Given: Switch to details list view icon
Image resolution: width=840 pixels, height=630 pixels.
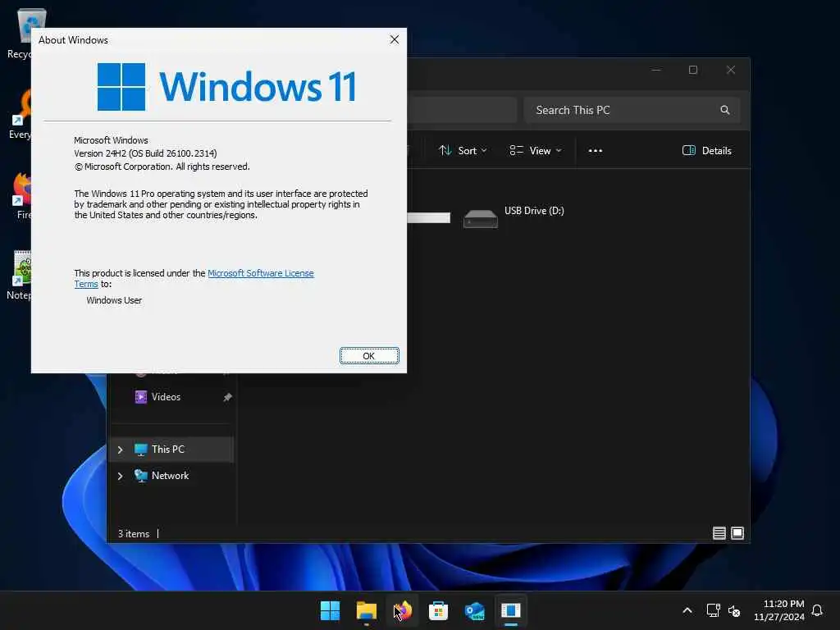Looking at the screenshot, I should [719, 533].
